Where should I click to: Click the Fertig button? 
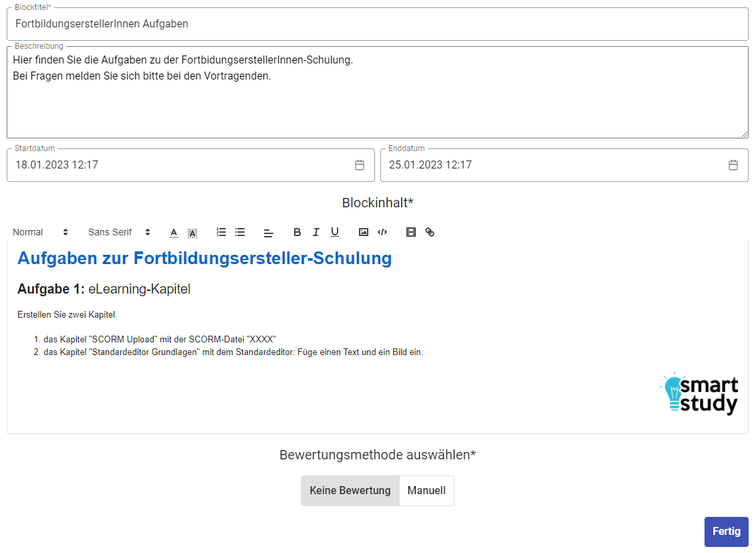[726, 532]
